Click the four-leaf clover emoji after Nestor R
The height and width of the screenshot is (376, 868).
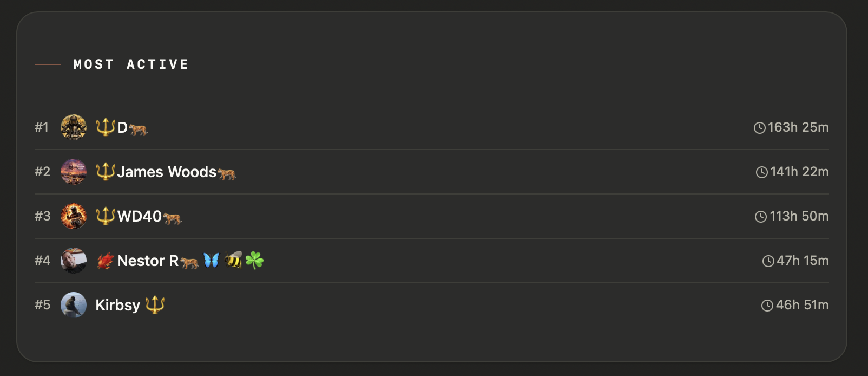tap(254, 261)
